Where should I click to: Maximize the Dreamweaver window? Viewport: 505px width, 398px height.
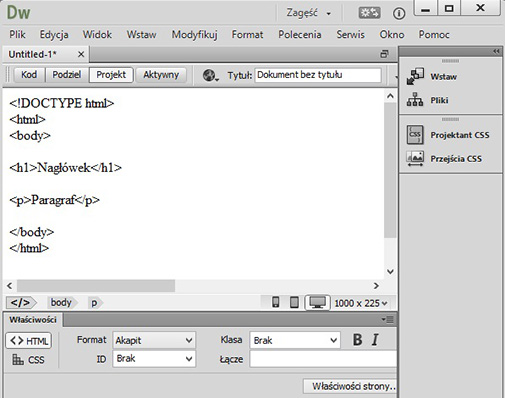(x=449, y=9)
